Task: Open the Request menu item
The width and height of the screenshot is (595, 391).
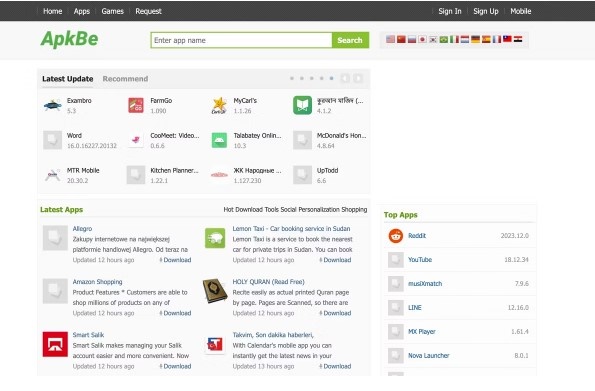Action: (148, 11)
